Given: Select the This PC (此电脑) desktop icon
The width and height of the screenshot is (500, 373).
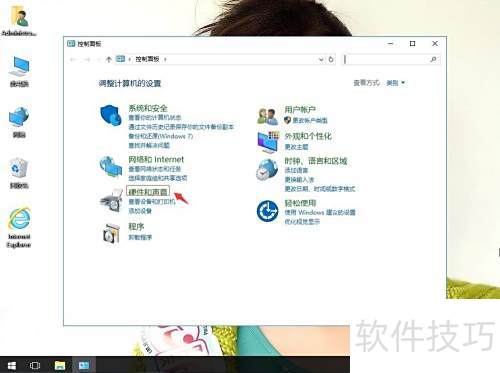Looking at the screenshot, I should coord(19,72).
